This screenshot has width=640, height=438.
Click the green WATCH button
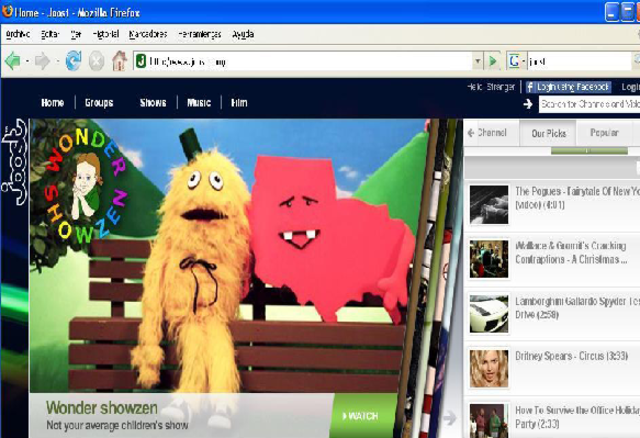[362, 416]
